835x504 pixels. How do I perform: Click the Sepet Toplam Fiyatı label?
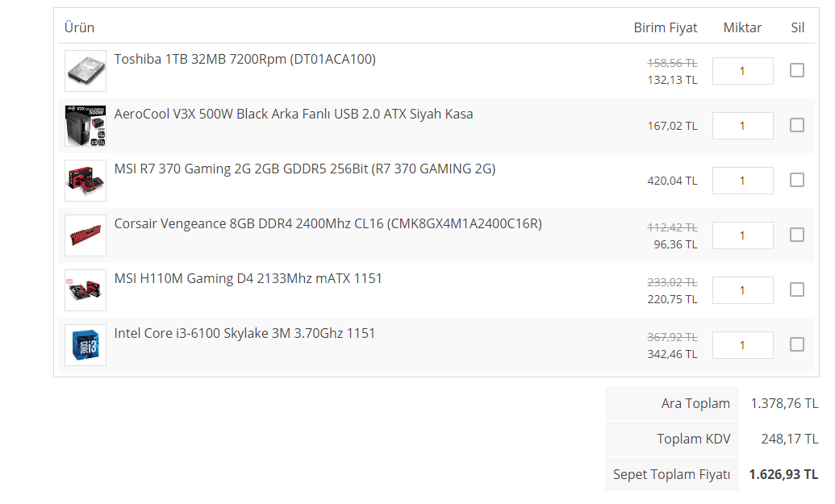coord(671,474)
